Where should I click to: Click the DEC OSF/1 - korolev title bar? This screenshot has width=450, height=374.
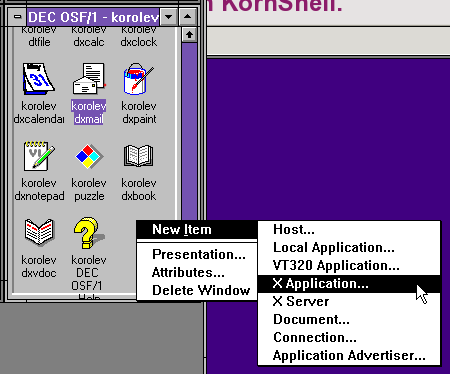(x=93, y=17)
